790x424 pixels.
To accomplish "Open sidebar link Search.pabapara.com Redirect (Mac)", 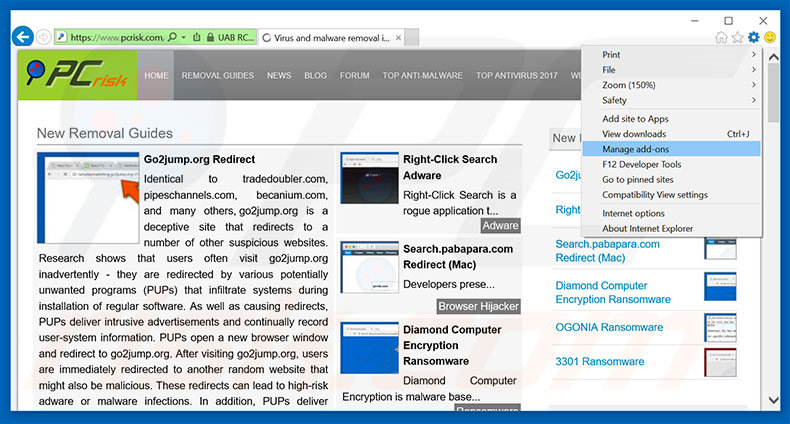I will click(607, 251).
